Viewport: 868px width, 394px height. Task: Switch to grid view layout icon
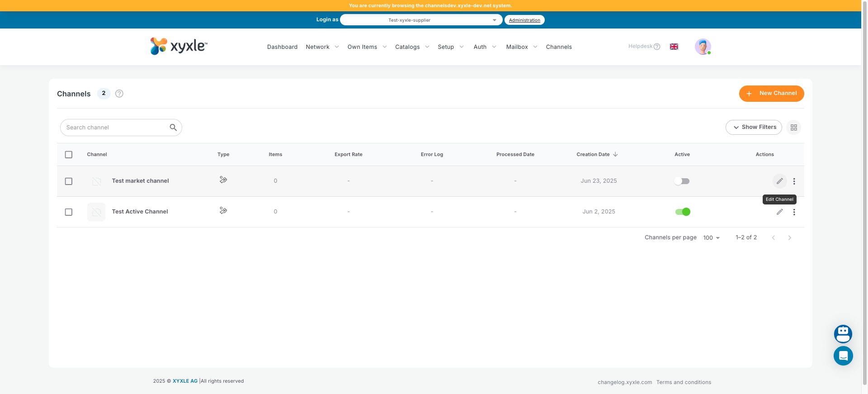[793, 128]
